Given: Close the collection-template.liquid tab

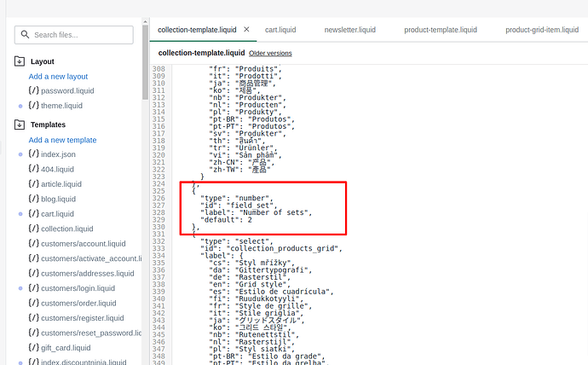Looking at the screenshot, I should pyautogui.click(x=246, y=29).
